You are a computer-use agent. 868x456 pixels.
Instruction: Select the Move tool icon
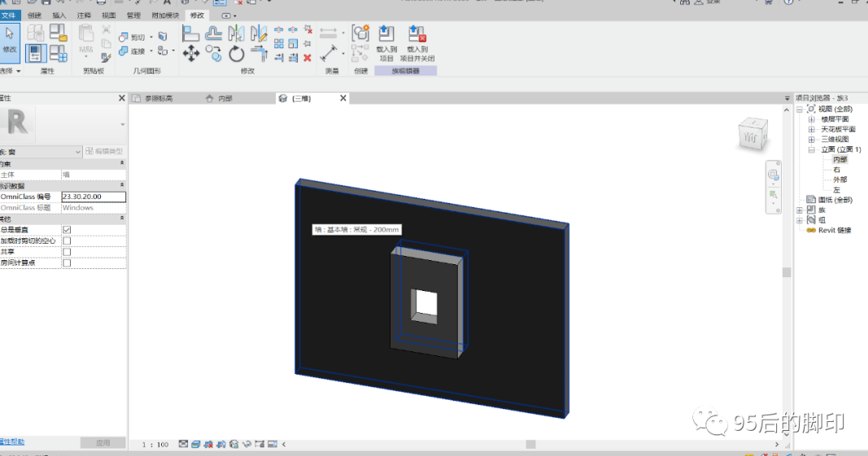coord(191,54)
